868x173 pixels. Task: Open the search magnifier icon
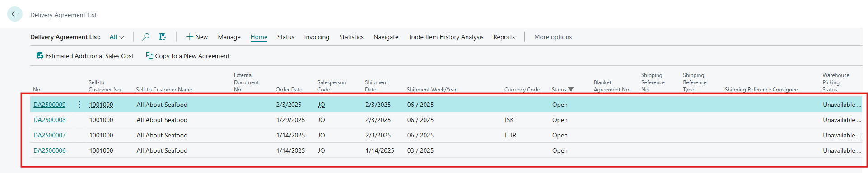click(x=145, y=37)
